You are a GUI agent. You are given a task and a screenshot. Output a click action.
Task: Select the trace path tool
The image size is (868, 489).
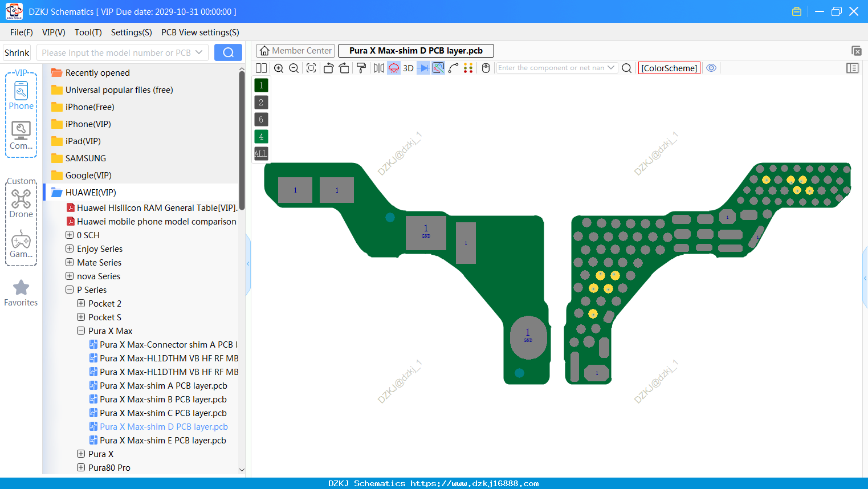tap(454, 68)
